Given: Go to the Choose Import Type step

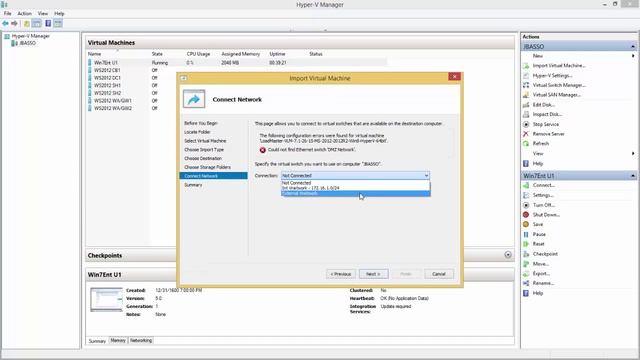Looking at the screenshot, I should point(204,150).
